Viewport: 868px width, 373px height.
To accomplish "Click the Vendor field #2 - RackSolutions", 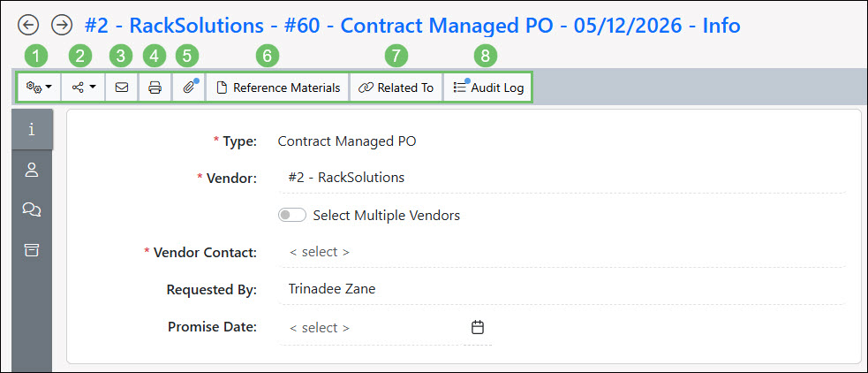I will [x=562, y=178].
